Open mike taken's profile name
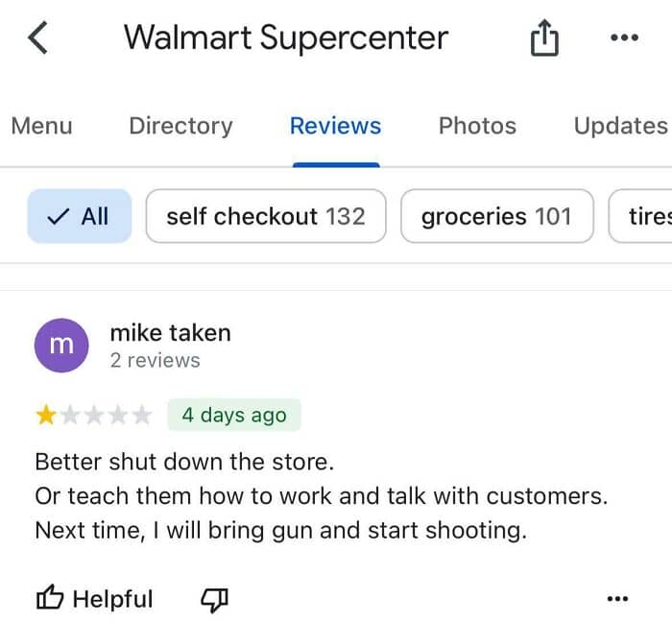The width and height of the screenshot is (672, 622). tap(171, 333)
